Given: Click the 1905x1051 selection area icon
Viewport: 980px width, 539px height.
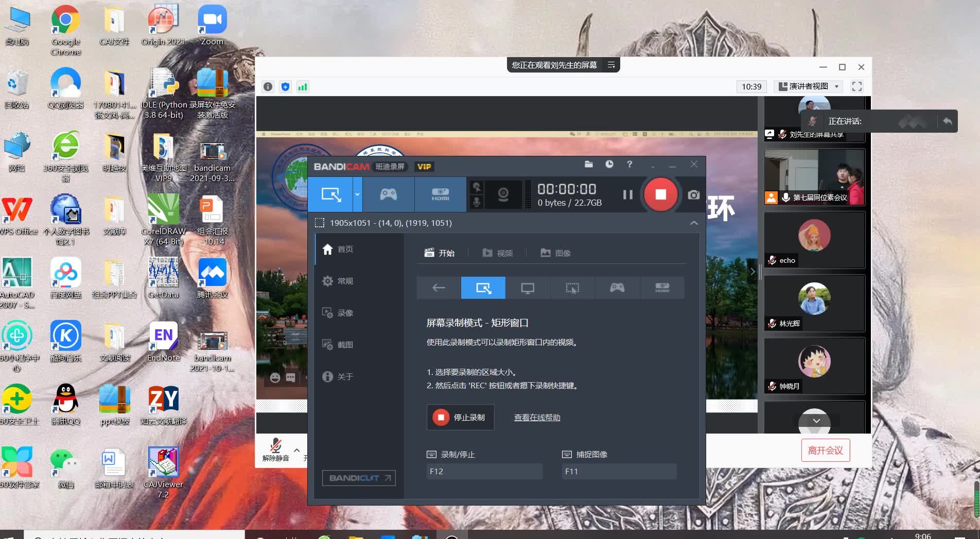Looking at the screenshot, I should pyautogui.click(x=320, y=223).
